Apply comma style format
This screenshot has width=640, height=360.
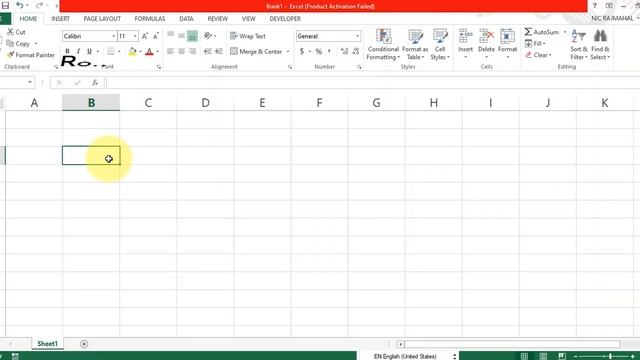[x=329, y=51]
